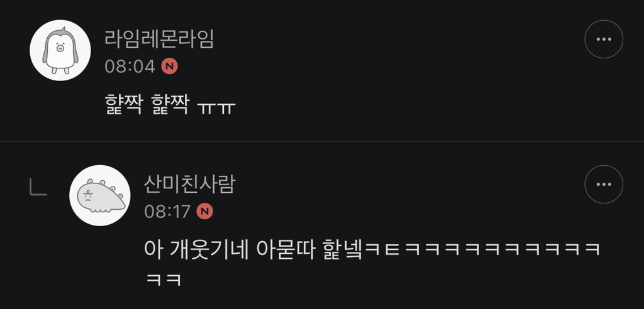The width and height of the screenshot is (644, 309).
Task: Click the 08:17 reply timestamp
Action: point(167,212)
